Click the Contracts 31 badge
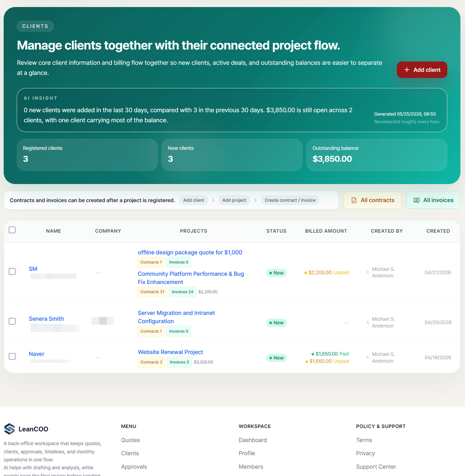Viewport: 465px width, 476px height. [152, 292]
